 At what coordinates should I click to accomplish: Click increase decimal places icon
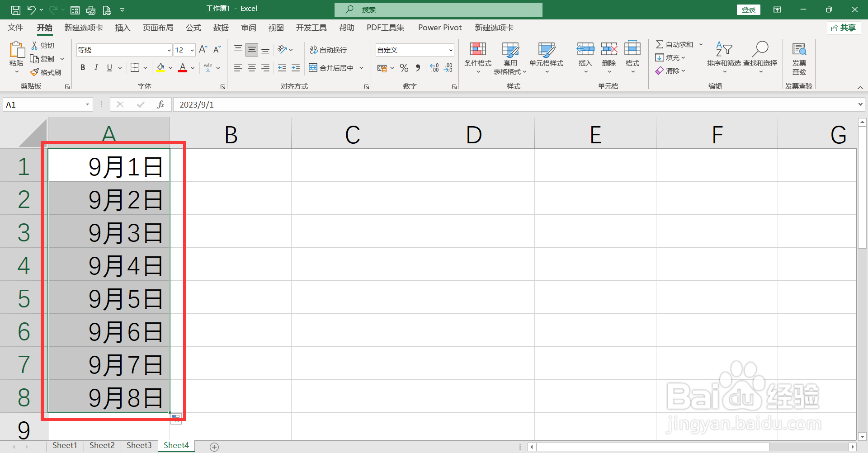[x=434, y=68]
